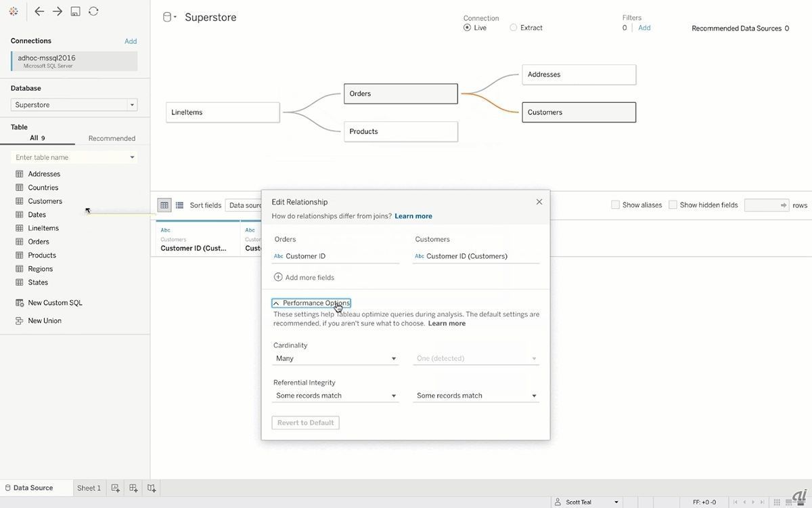The height and width of the screenshot is (508, 812).
Task: Click the New Union icon
Action: pos(20,320)
